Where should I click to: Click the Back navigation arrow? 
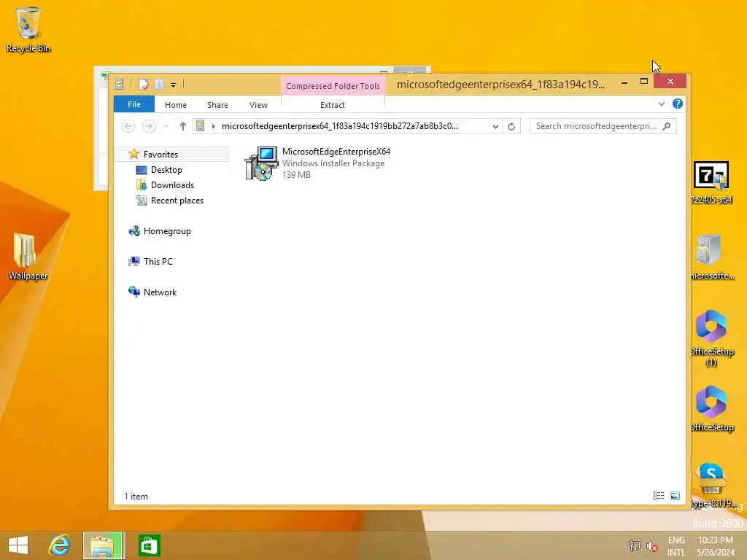click(128, 126)
